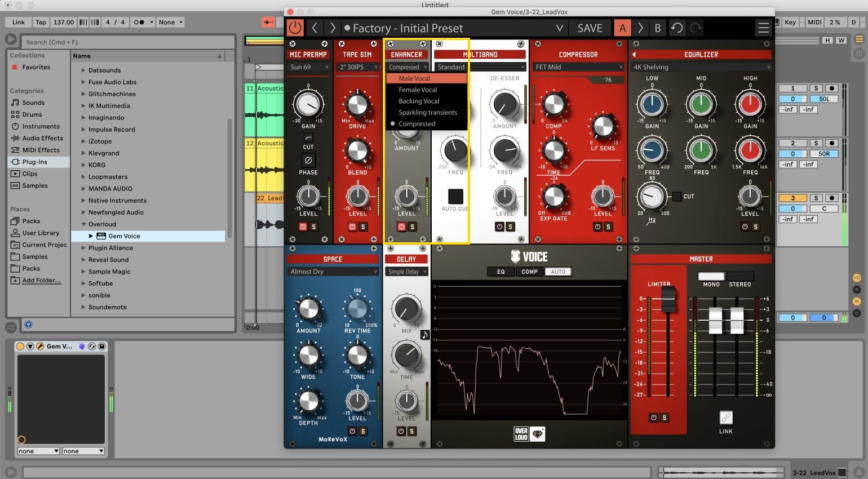Image resolution: width=868 pixels, height=479 pixels.
Task: Click the Key map button in Live
Action: (x=790, y=22)
